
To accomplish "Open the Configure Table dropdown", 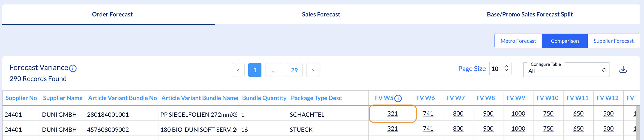I will [x=566, y=70].
